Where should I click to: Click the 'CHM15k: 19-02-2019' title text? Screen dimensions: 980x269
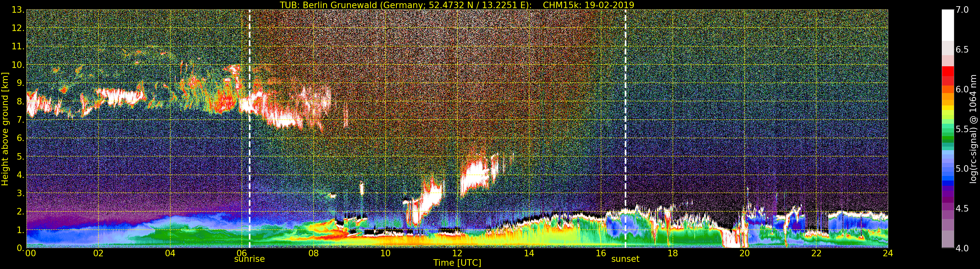pos(588,5)
